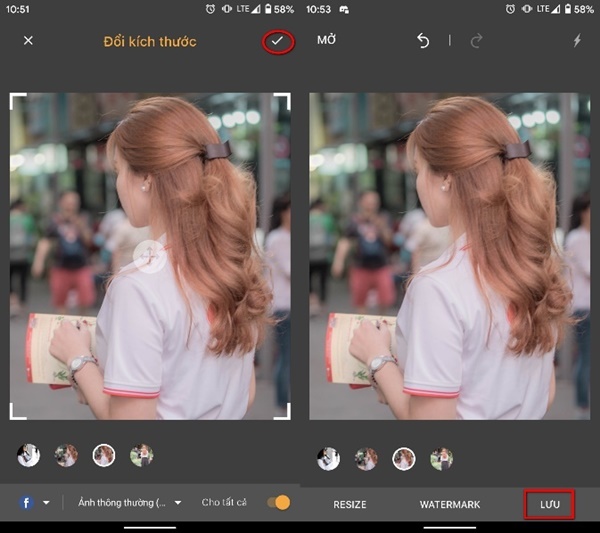Choose the highlighted third thumbnail on left screen
600x533 pixels.
[104, 456]
